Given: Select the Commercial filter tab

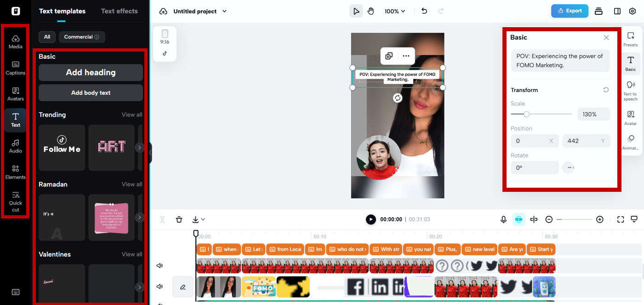Looking at the screenshot, I should coord(82,37).
